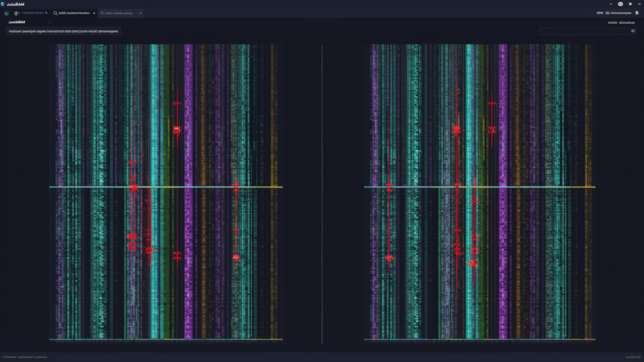Screen dimensions: 644x362
Task: Click the magnifier search icon on the active tab
Action: pyautogui.click(x=56, y=13)
